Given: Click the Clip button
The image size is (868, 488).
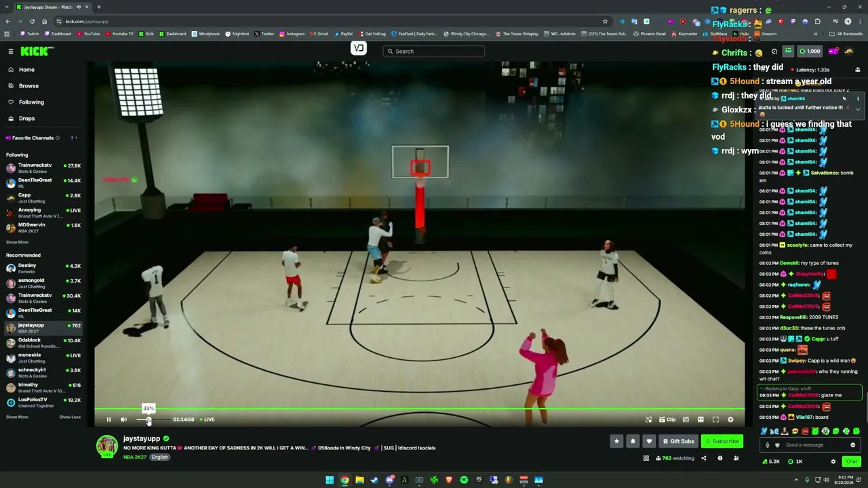Looking at the screenshot, I should coord(668,420).
